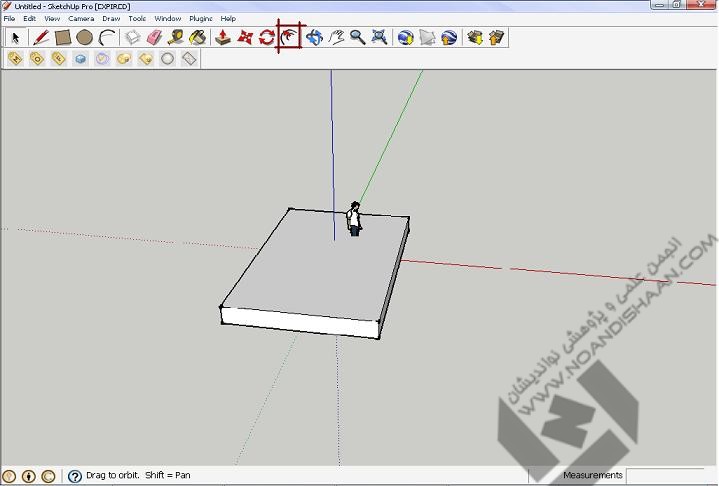The image size is (719, 486).
Task: Click the highlighted Offset tool
Action: (289, 38)
